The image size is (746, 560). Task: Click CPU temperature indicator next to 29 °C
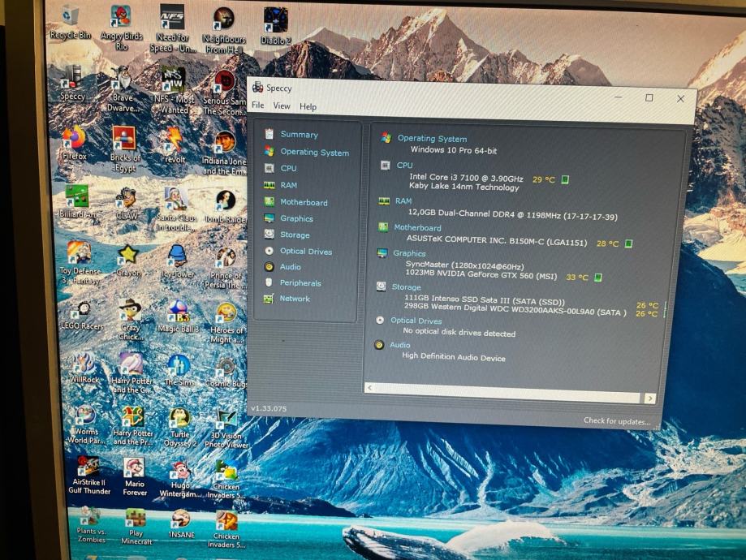[565, 179]
